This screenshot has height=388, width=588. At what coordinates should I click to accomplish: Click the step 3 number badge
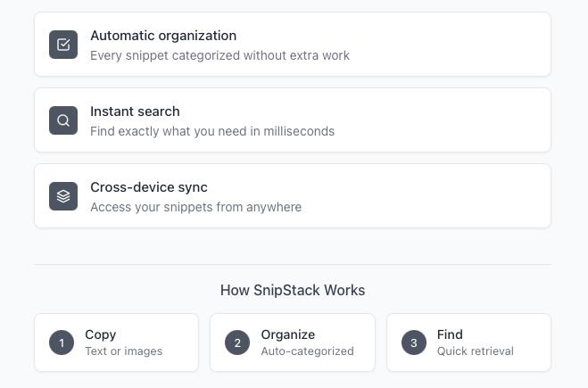(414, 343)
